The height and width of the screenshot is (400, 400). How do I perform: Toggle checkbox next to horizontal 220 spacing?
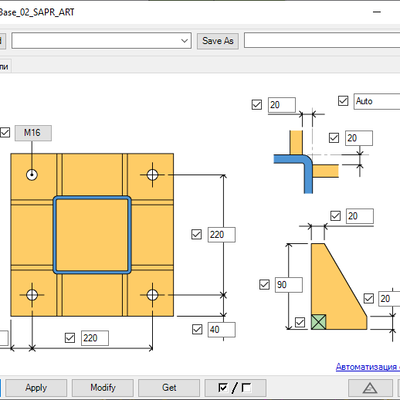pos(70,338)
